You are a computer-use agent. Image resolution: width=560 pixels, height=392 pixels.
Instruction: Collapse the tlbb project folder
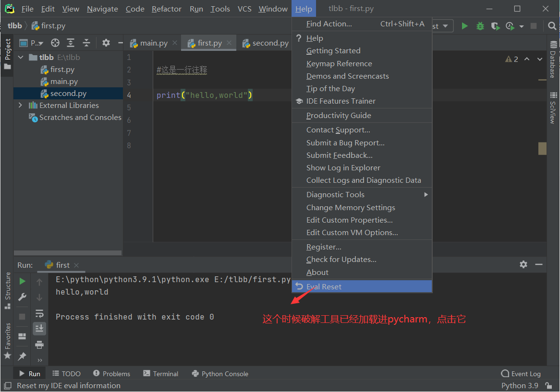coord(21,57)
